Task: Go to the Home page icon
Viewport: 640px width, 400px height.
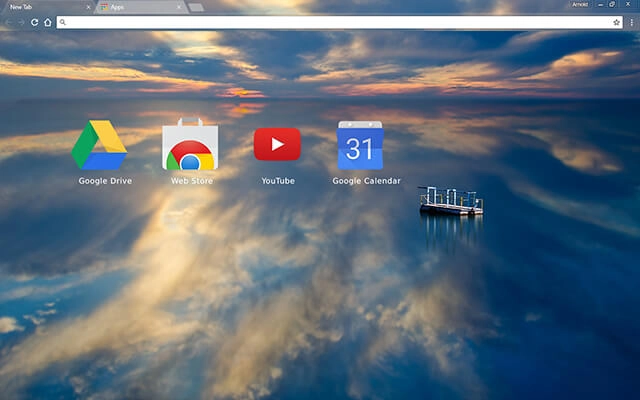Action: click(48, 22)
